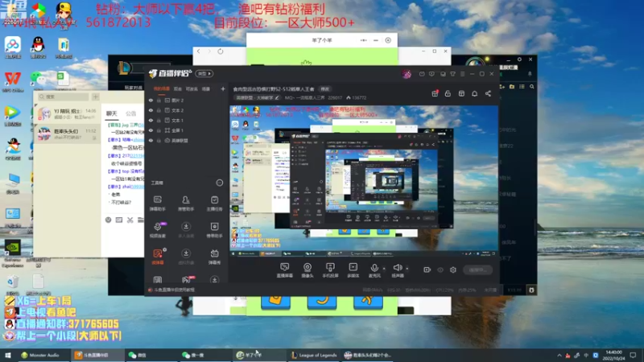Click the orange highlighted toolbox icon
Screen dimensions: 644x362
coord(158,257)
